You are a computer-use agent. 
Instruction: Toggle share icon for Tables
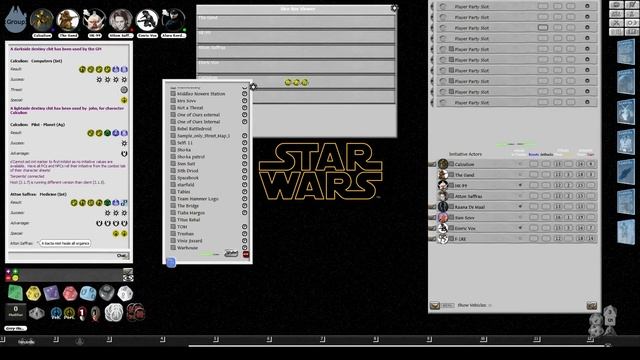click(244, 191)
